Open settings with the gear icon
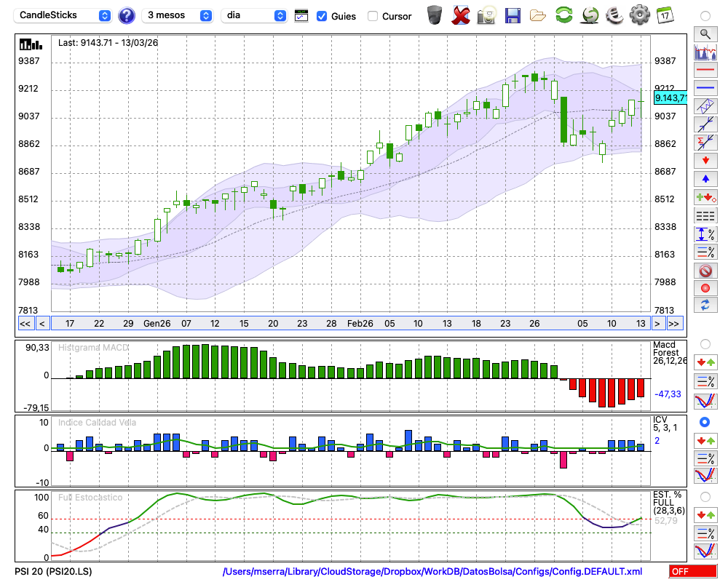The image size is (728, 582). [x=639, y=15]
